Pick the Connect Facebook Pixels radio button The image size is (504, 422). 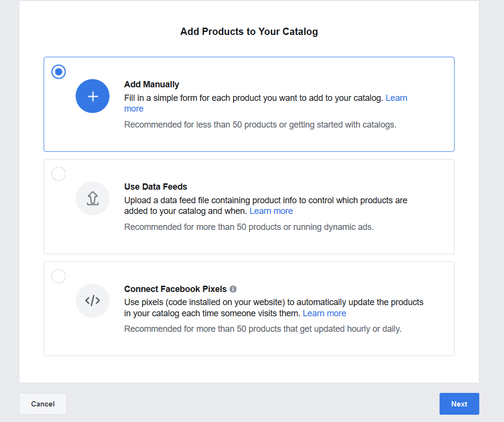click(59, 276)
